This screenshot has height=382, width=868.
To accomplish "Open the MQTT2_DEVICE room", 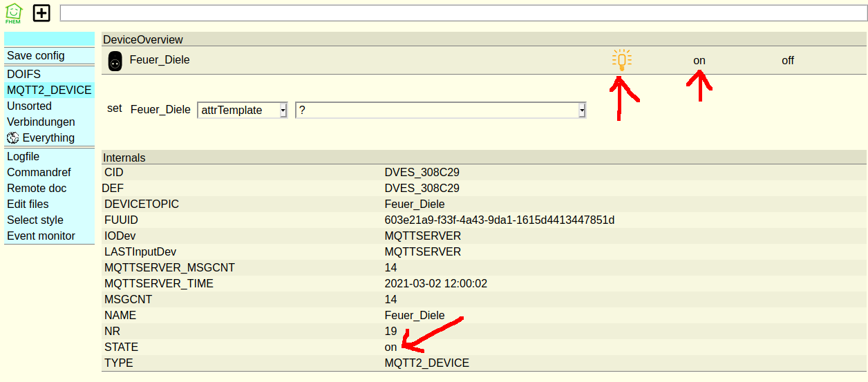I will click(49, 90).
